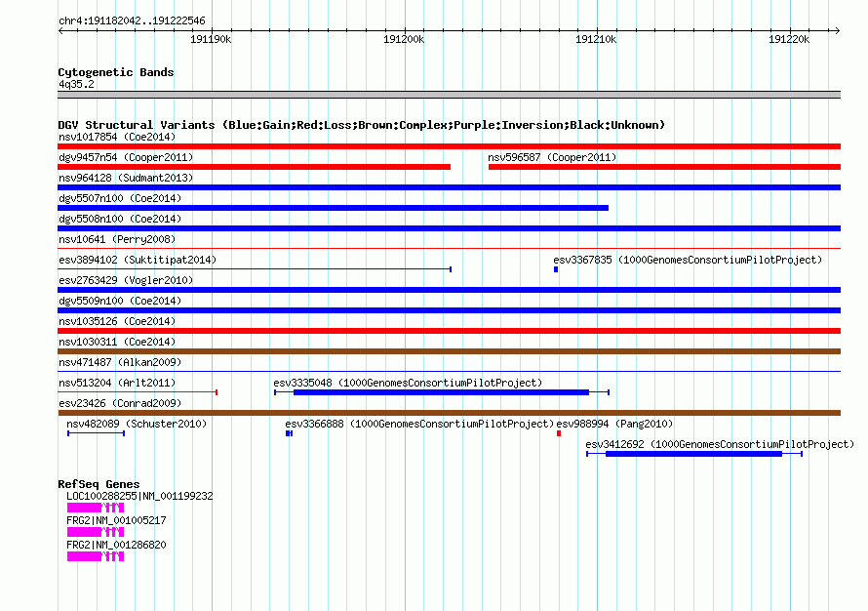Open the esv988994 (Pang2010) label
Viewport: 868px width, 611px height.
(614, 424)
